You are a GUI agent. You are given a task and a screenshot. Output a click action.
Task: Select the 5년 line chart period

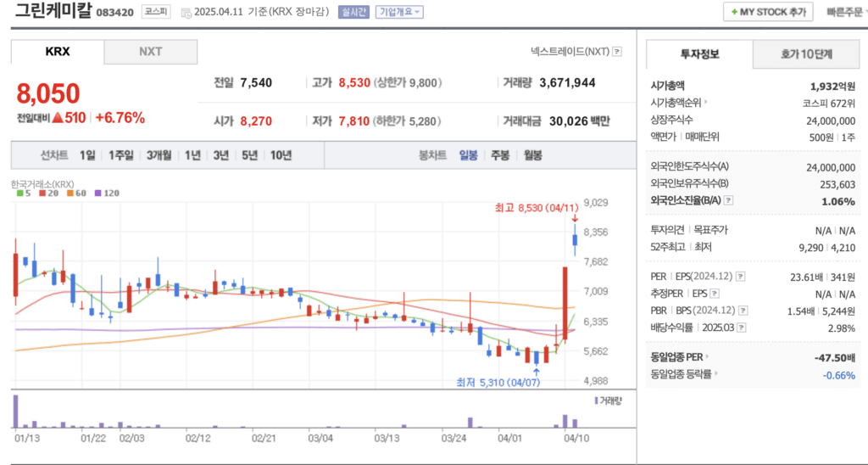click(250, 155)
